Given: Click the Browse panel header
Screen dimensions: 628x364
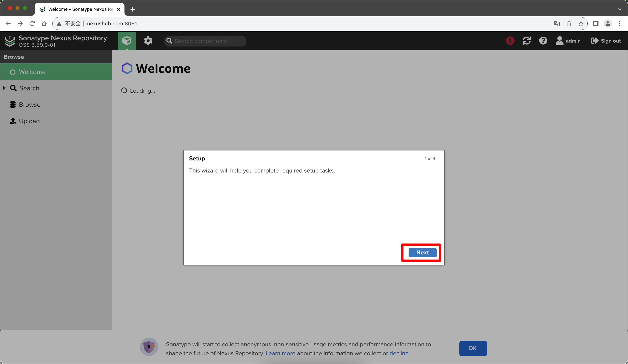Looking at the screenshot, I should pos(56,57).
